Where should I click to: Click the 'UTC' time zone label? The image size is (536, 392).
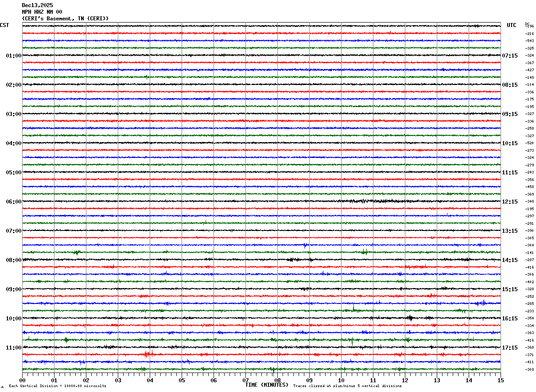click(512, 25)
